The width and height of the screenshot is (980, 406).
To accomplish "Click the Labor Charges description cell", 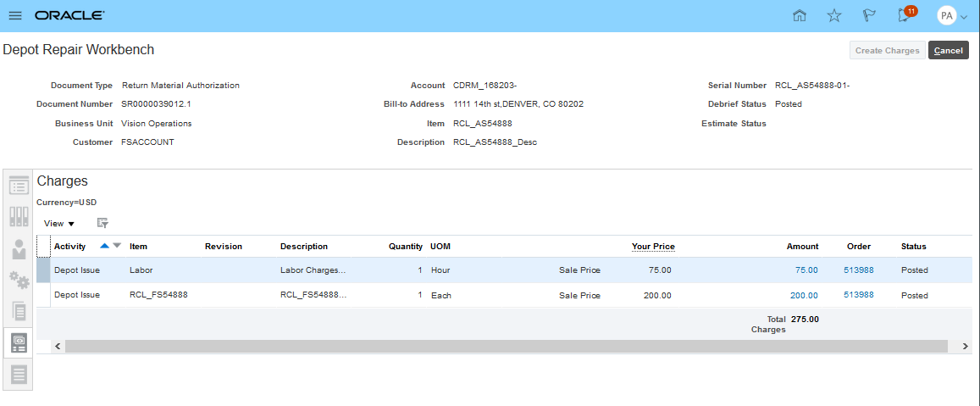I will [313, 270].
